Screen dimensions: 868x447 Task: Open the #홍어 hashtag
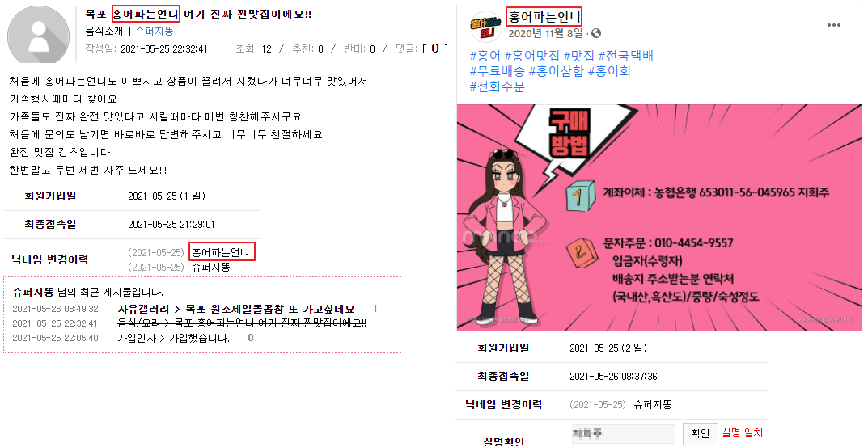(485, 55)
